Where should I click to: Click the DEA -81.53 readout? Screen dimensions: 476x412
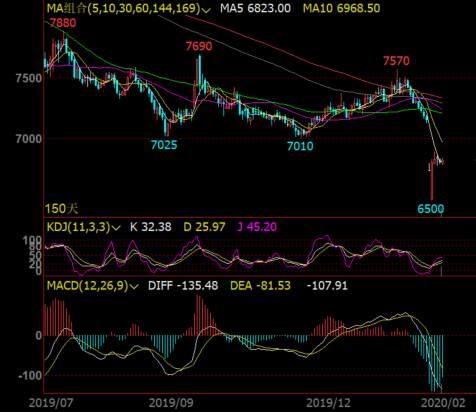click(260, 286)
